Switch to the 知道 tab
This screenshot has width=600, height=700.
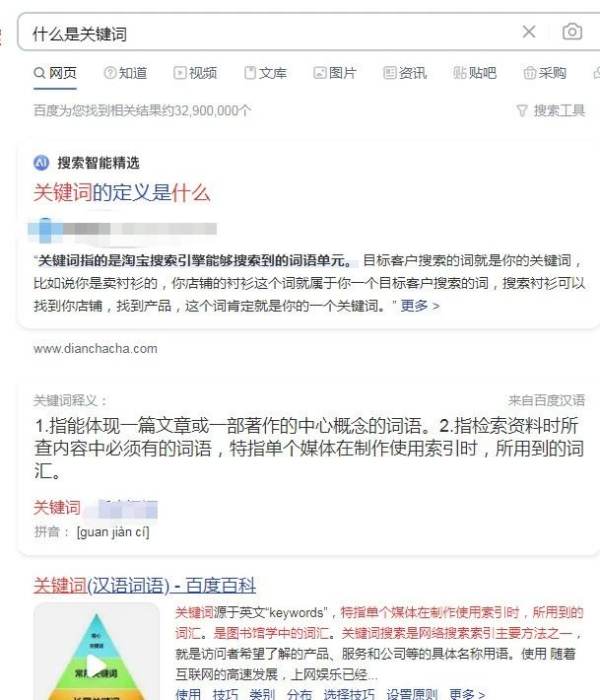[x=125, y=73]
